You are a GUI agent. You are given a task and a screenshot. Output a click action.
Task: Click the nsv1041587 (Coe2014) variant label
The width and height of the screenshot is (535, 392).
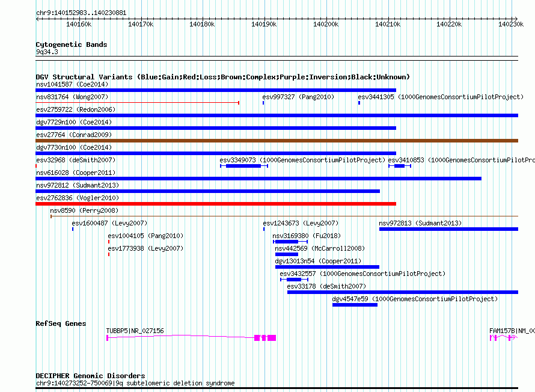click(x=72, y=84)
